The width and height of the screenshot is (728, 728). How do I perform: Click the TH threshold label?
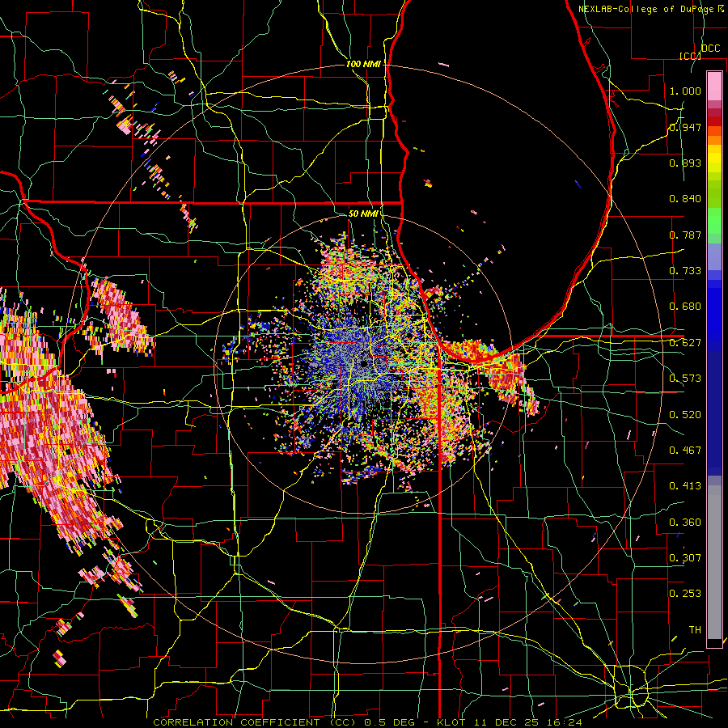[695, 630]
